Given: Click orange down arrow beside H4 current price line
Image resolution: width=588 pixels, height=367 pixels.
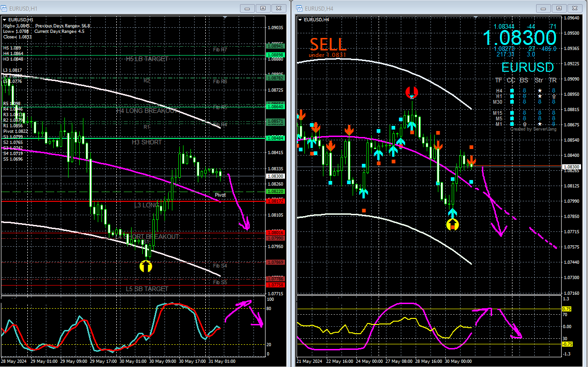Looking at the screenshot, I should tap(472, 161).
